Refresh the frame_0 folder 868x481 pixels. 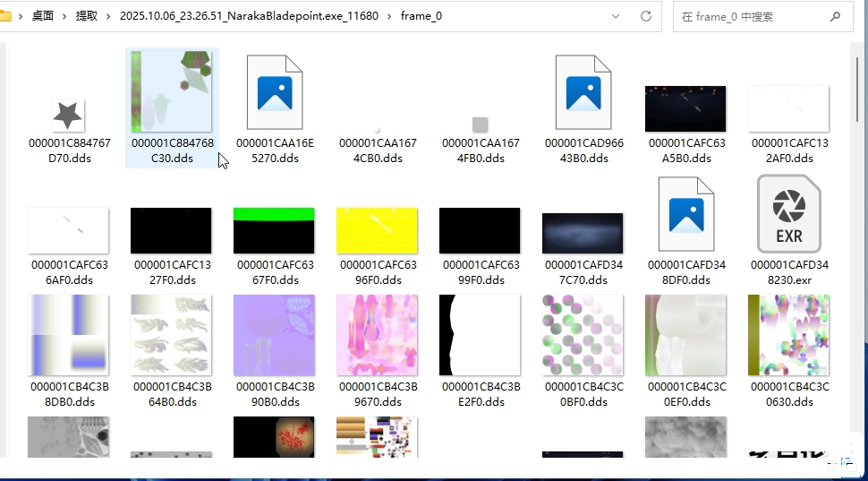tap(645, 16)
